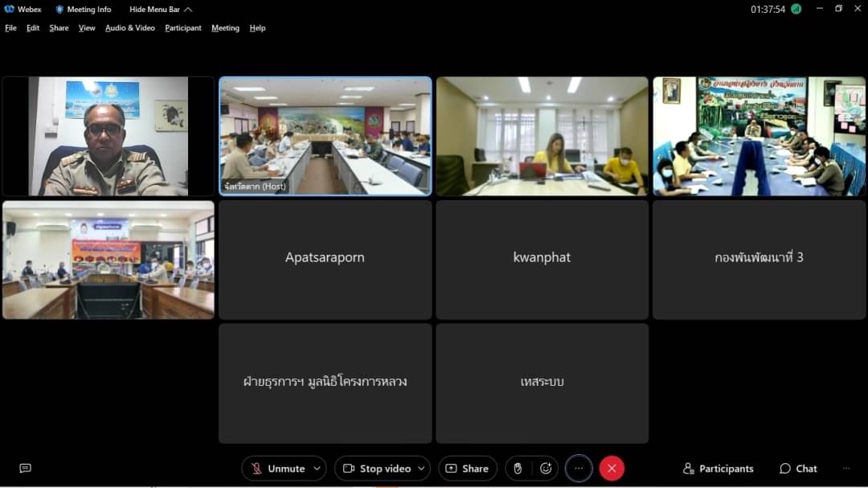Click the green connection status indicator
This screenshot has height=488, width=868.
[796, 9]
